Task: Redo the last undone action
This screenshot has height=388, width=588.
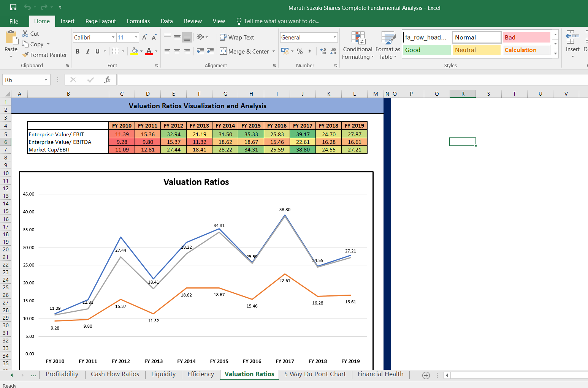Action: 44,7
